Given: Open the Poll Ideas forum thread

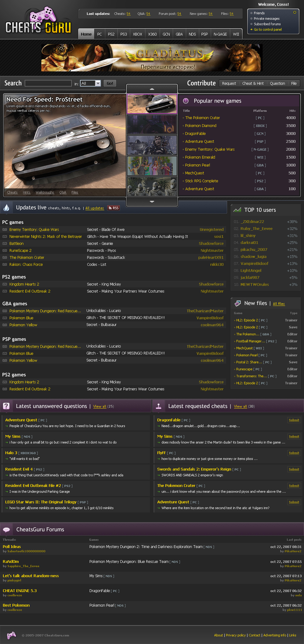Looking at the screenshot, I should (12, 546).
